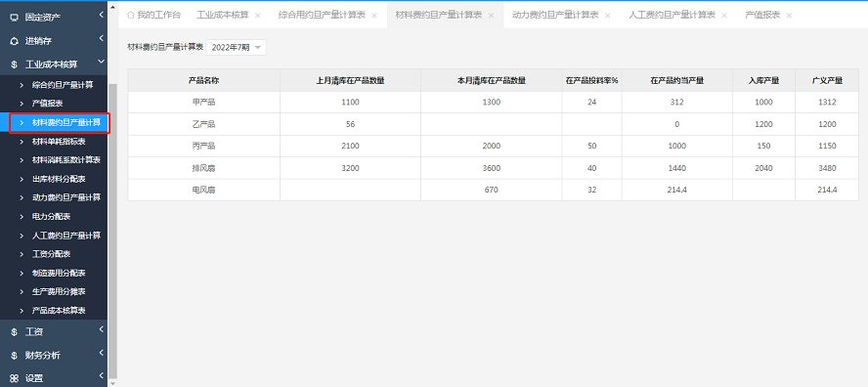The image size is (868, 387).
Task: Click the 丙产品 row name cell
Action: click(x=203, y=146)
